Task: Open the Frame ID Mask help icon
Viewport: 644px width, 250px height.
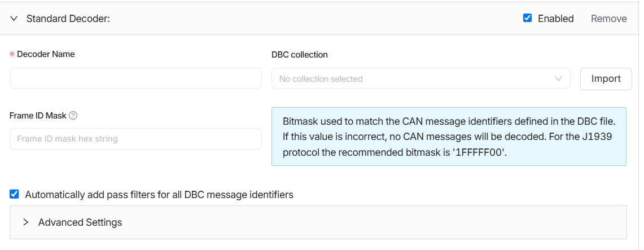Action: click(x=73, y=116)
